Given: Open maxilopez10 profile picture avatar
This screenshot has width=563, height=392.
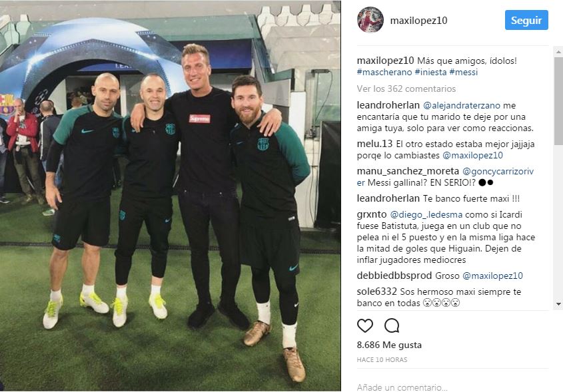Looking at the screenshot, I should pyautogui.click(x=370, y=20).
